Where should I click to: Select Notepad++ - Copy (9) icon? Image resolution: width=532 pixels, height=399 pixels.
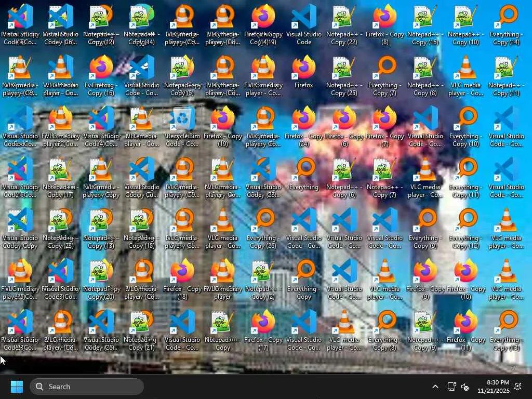425,330
